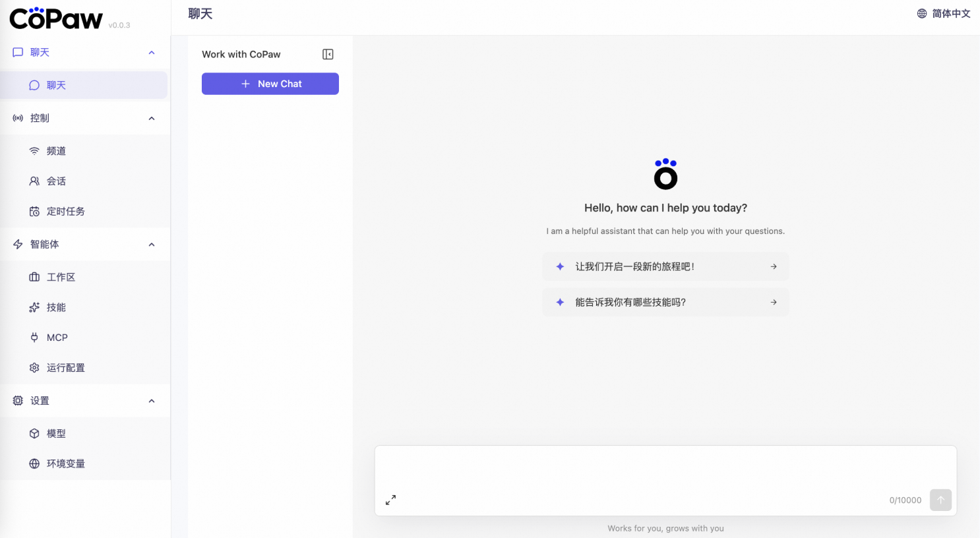Click the chip icon beside 设置
980x538 pixels.
(x=18, y=400)
